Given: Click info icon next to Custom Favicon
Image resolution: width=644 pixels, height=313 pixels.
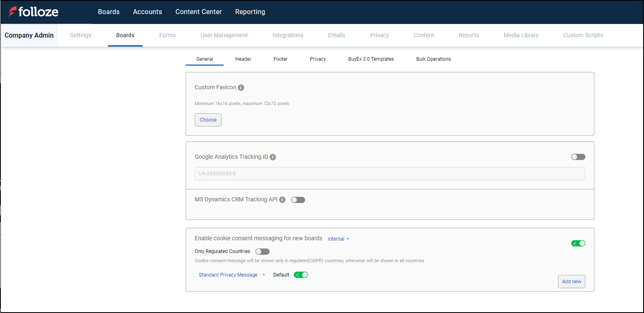Looking at the screenshot, I should pyautogui.click(x=241, y=88).
